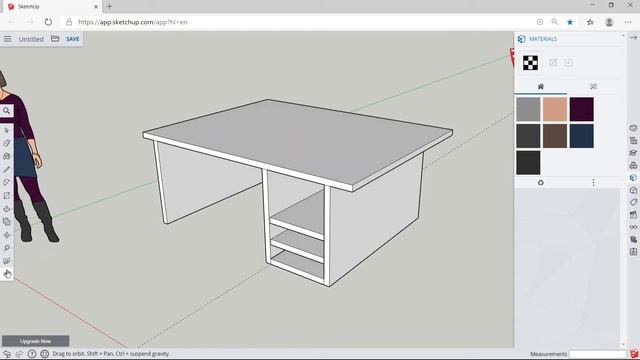
Task: Click the browser refresh button
Action: (x=48, y=22)
